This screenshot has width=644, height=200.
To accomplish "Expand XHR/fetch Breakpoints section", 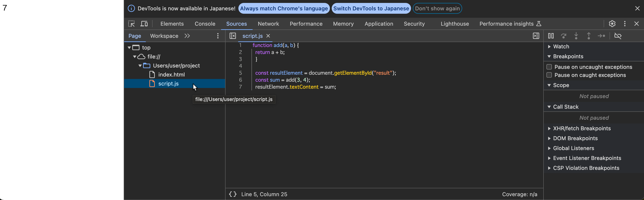I will (582, 128).
